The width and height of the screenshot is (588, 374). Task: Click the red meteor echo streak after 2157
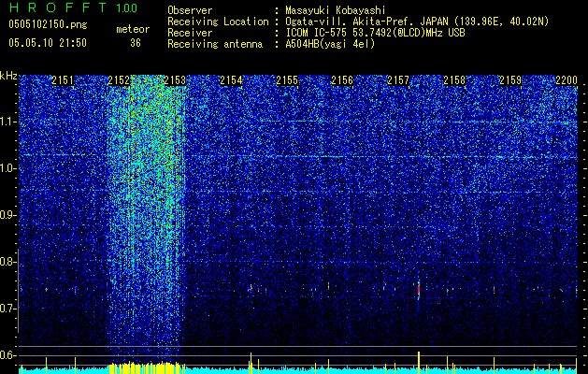point(419,290)
